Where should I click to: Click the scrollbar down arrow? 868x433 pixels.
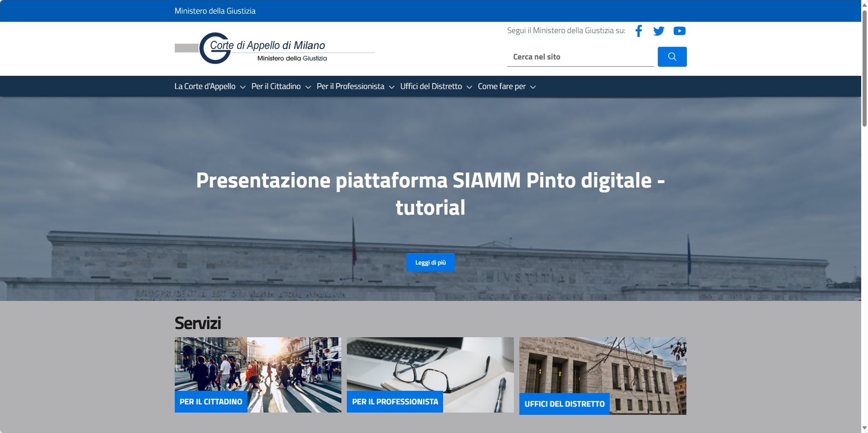coord(864,428)
